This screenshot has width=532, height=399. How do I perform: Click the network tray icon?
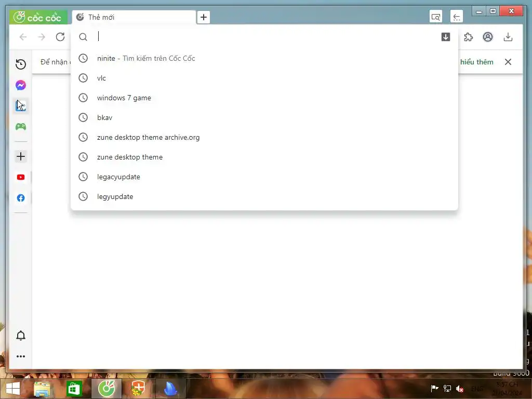[447, 388]
